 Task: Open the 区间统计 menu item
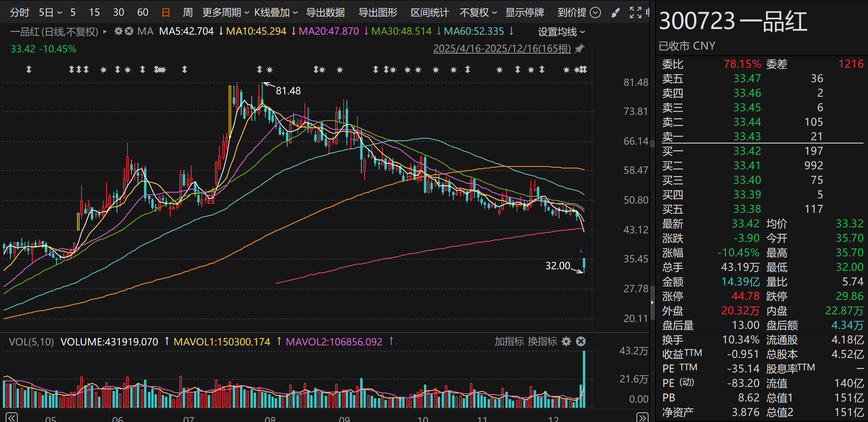coord(430,13)
